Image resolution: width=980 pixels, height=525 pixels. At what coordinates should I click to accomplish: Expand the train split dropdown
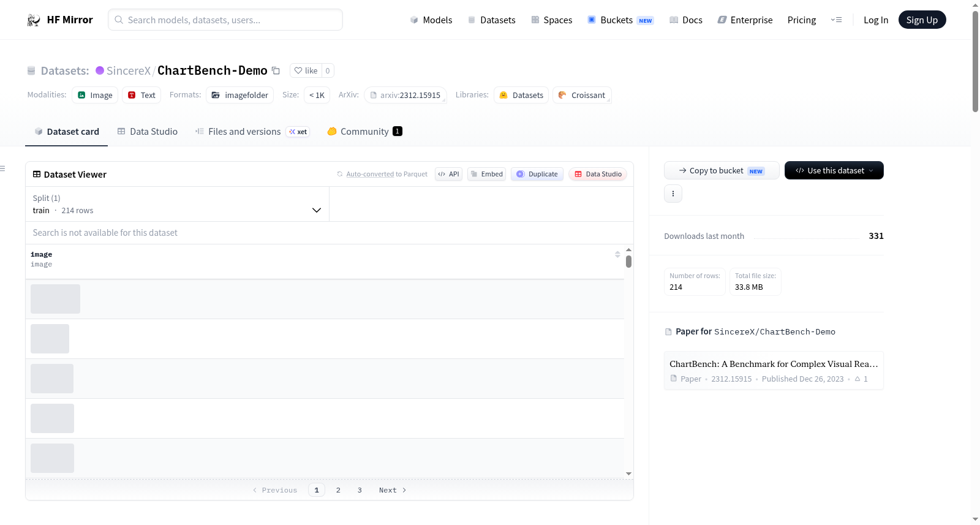point(177,204)
